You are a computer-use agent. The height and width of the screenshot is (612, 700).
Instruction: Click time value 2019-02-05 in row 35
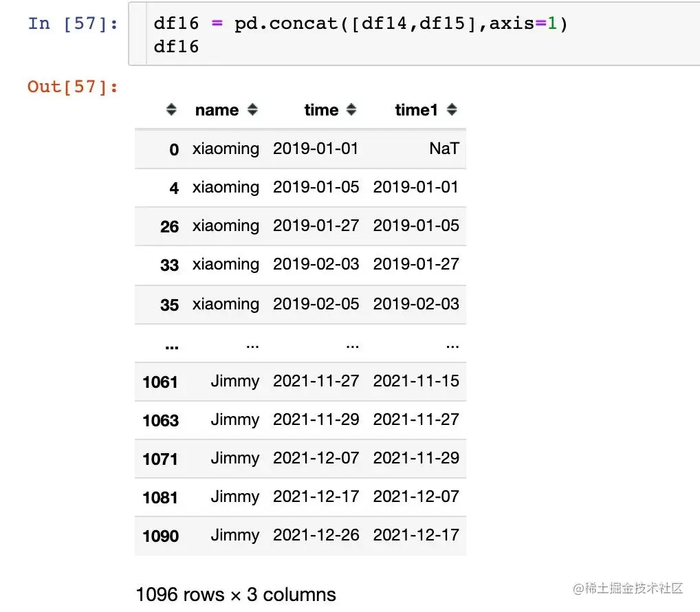click(316, 304)
